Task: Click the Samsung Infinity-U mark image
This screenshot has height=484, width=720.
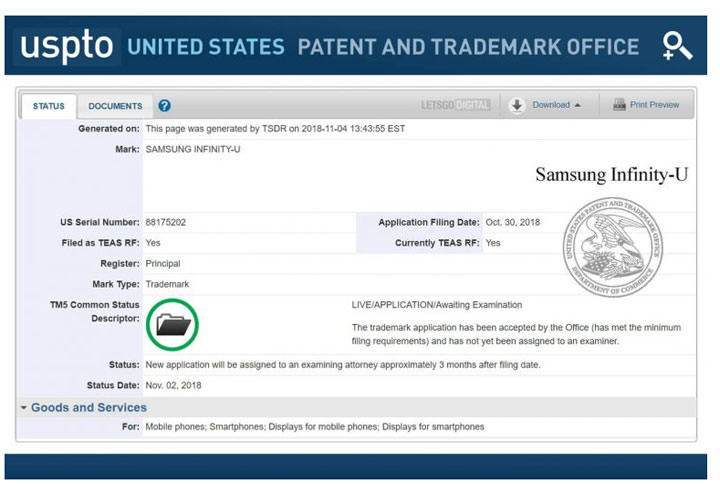Action: [x=611, y=175]
